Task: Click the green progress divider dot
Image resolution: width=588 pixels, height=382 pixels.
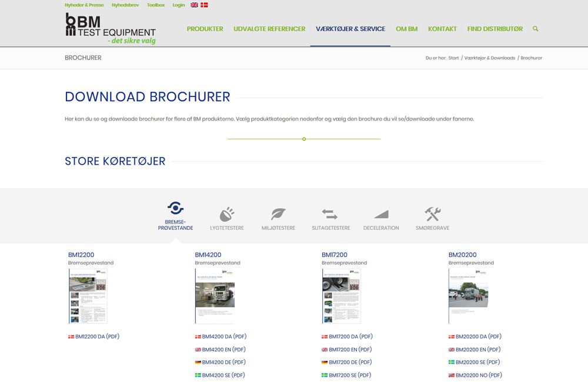Action: pyautogui.click(x=304, y=139)
